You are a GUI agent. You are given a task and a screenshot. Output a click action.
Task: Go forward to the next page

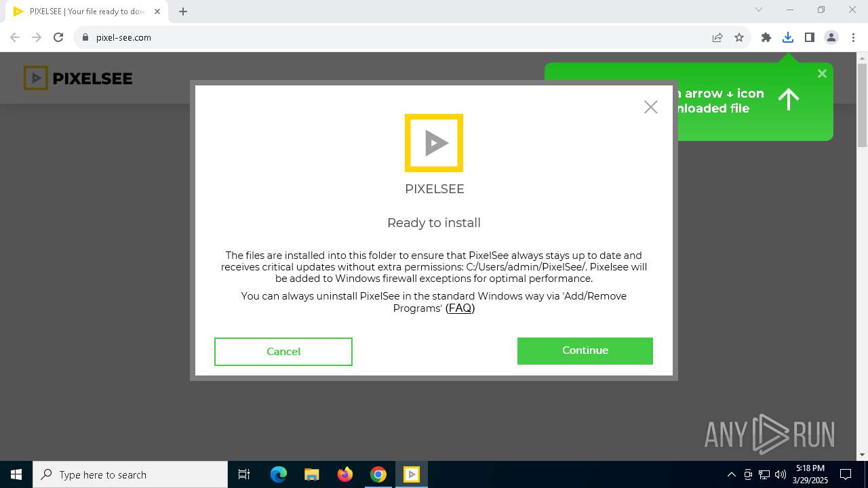37,37
